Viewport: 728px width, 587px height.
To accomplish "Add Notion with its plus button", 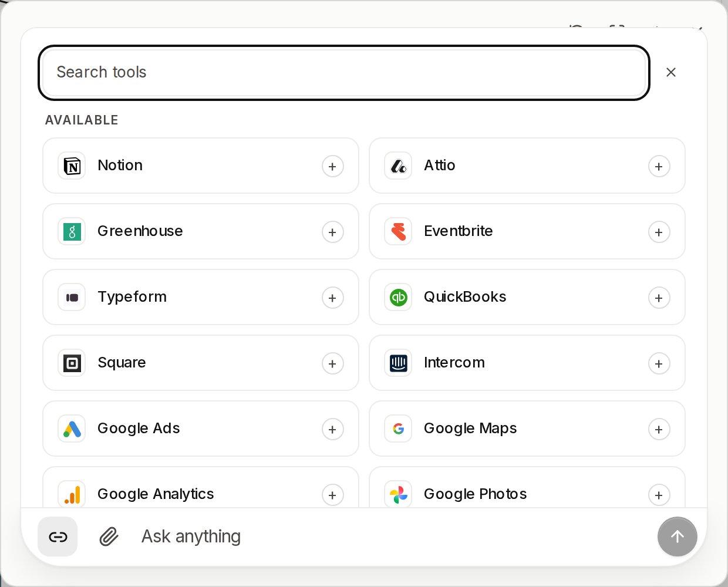I will point(333,166).
